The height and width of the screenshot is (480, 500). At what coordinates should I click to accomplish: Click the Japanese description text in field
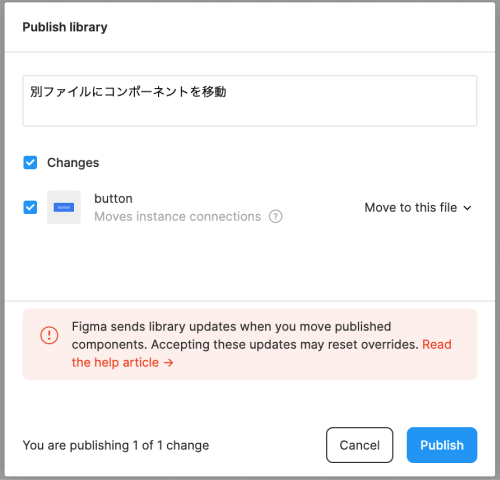click(x=128, y=92)
